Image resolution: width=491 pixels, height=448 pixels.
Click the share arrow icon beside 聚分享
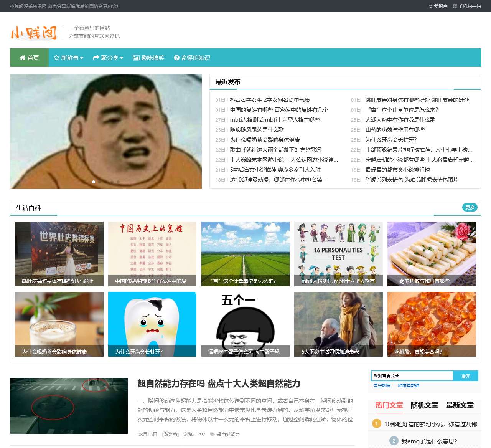(95, 58)
